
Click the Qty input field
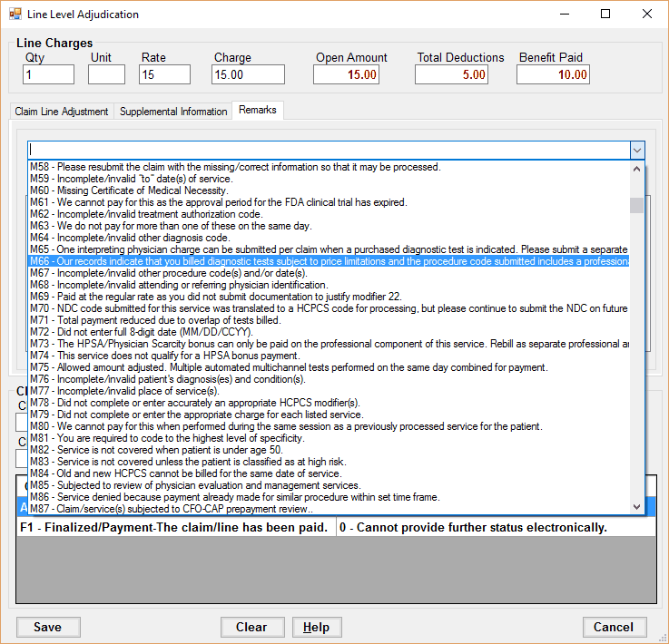tap(48, 74)
